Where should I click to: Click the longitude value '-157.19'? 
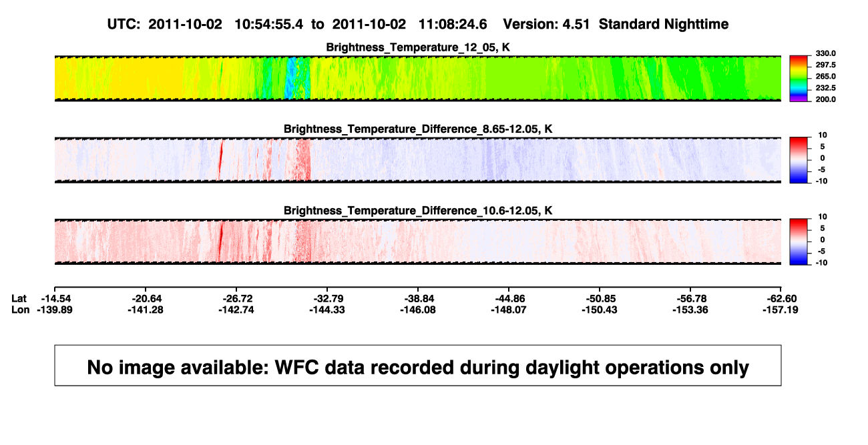[782, 310]
